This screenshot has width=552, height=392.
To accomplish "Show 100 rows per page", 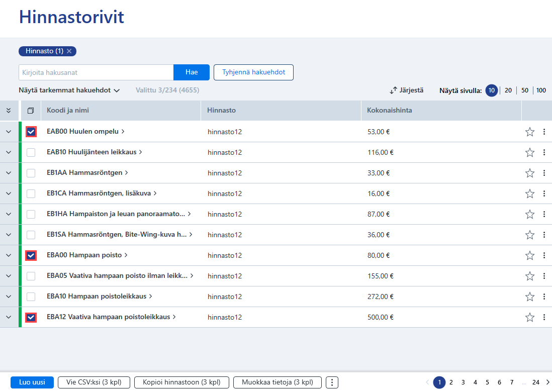I will [541, 90].
